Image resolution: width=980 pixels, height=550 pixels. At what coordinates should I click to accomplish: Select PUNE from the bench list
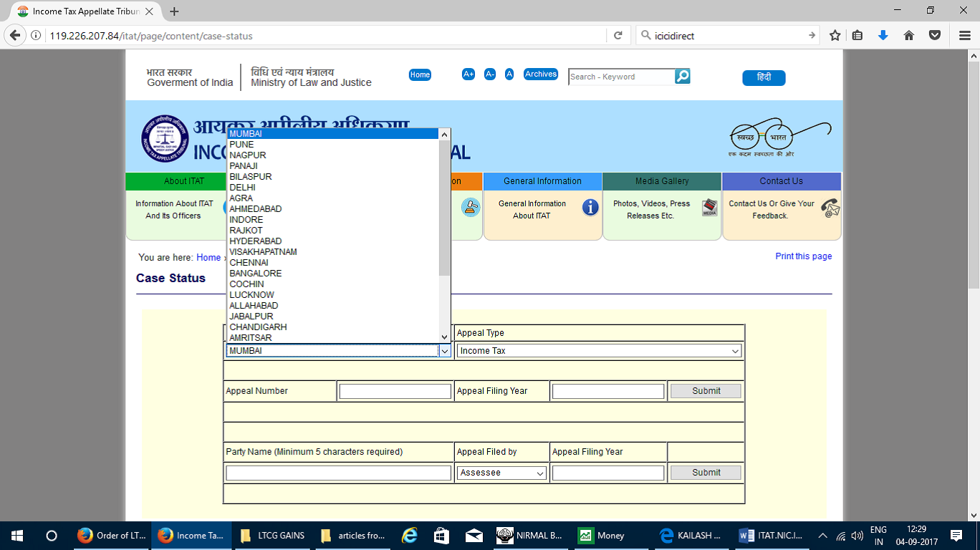(x=241, y=145)
